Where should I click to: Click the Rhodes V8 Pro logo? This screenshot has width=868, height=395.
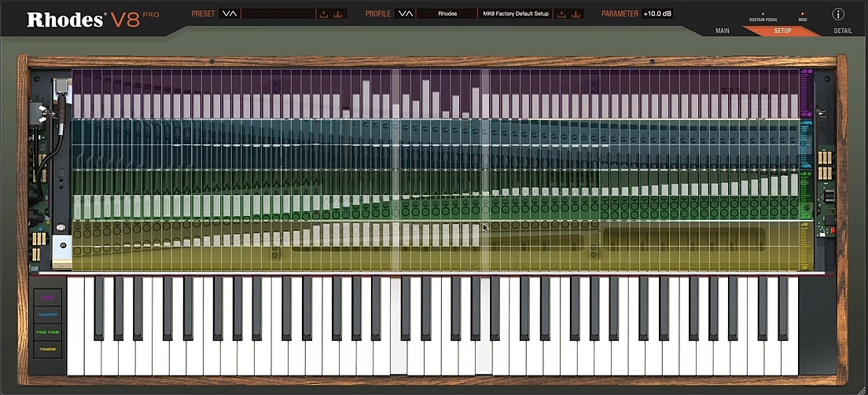[x=93, y=20]
